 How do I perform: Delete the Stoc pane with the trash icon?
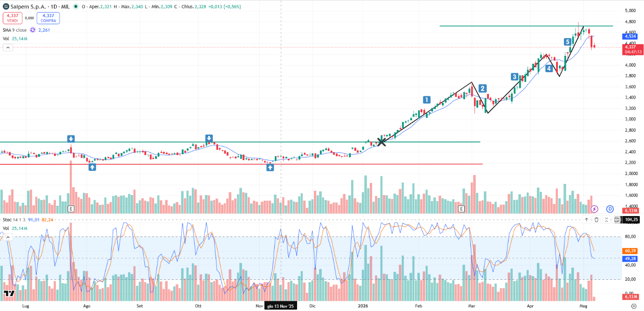pyautogui.click(x=597, y=219)
